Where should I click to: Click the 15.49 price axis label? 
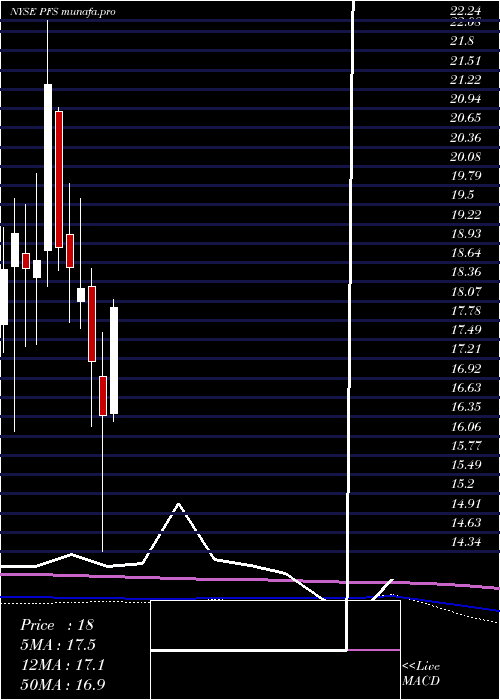click(465, 464)
